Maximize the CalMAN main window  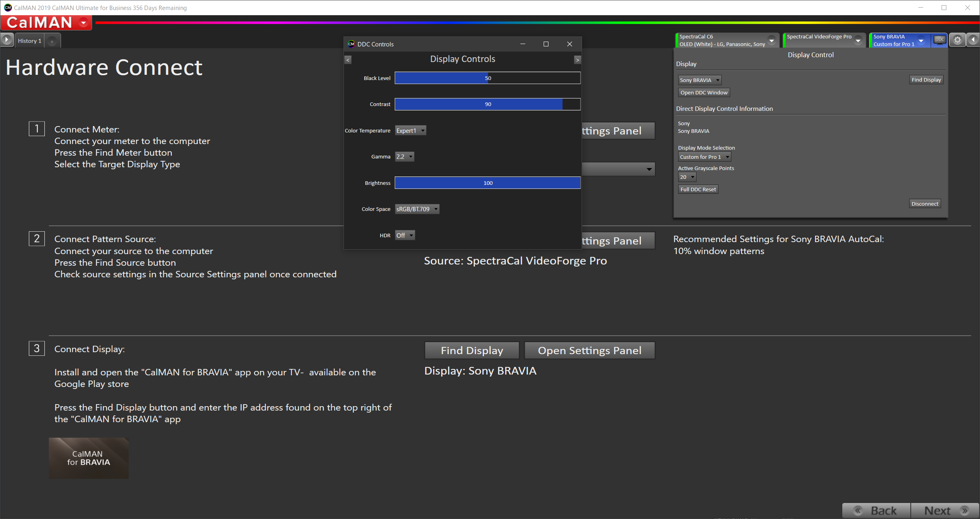(944, 8)
